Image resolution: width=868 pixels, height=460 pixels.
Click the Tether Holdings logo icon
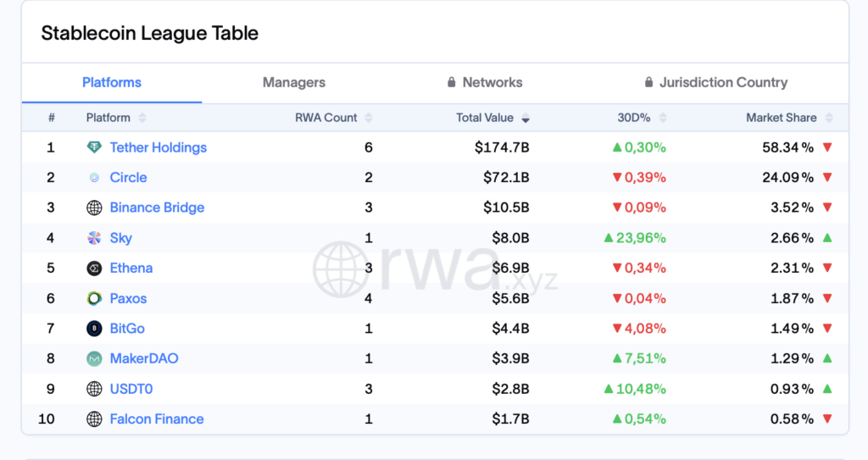click(x=94, y=147)
